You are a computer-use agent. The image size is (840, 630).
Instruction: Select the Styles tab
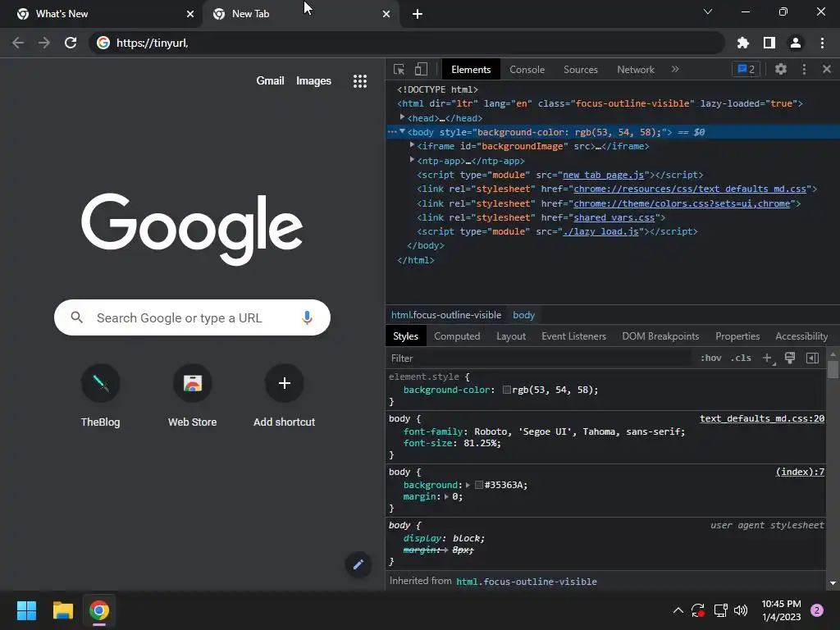pyautogui.click(x=405, y=336)
